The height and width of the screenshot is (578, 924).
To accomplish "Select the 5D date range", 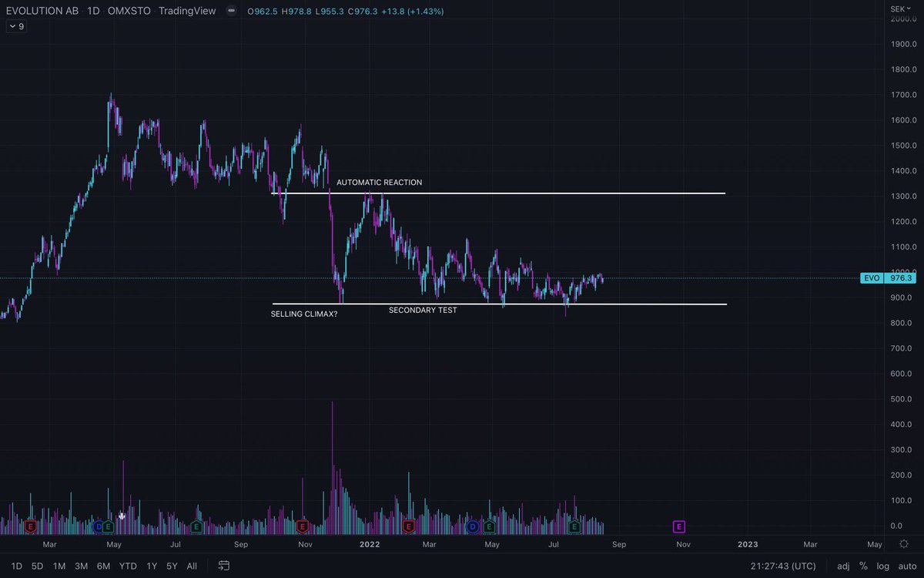I will [x=37, y=566].
